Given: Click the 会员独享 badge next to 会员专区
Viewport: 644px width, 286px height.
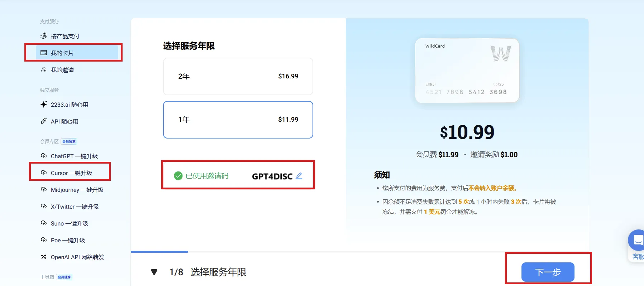Looking at the screenshot, I should 69,141.
